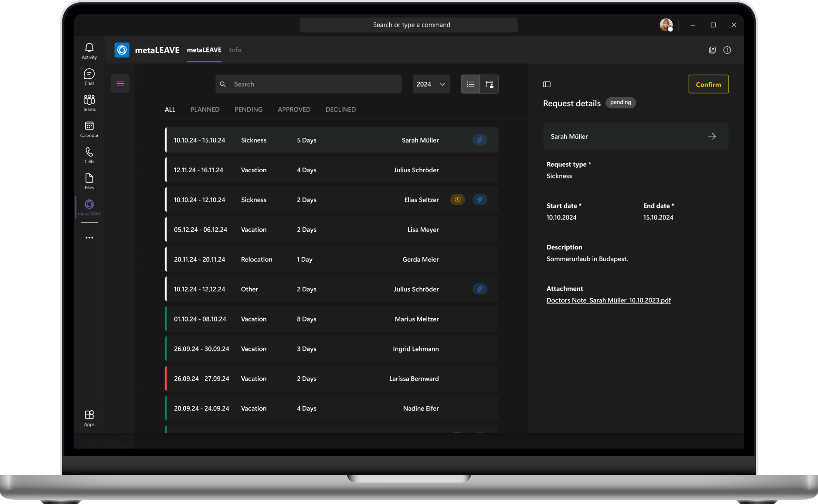Switch to list view icon

pos(470,84)
